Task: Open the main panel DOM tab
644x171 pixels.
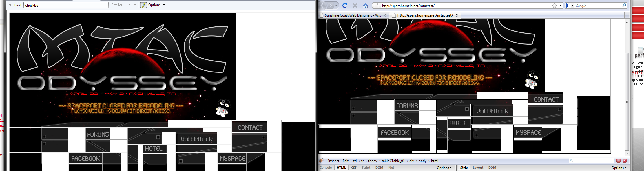Action: [x=379, y=168]
